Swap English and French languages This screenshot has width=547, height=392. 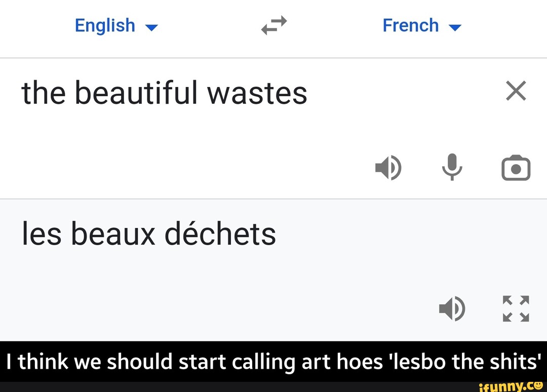274,25
